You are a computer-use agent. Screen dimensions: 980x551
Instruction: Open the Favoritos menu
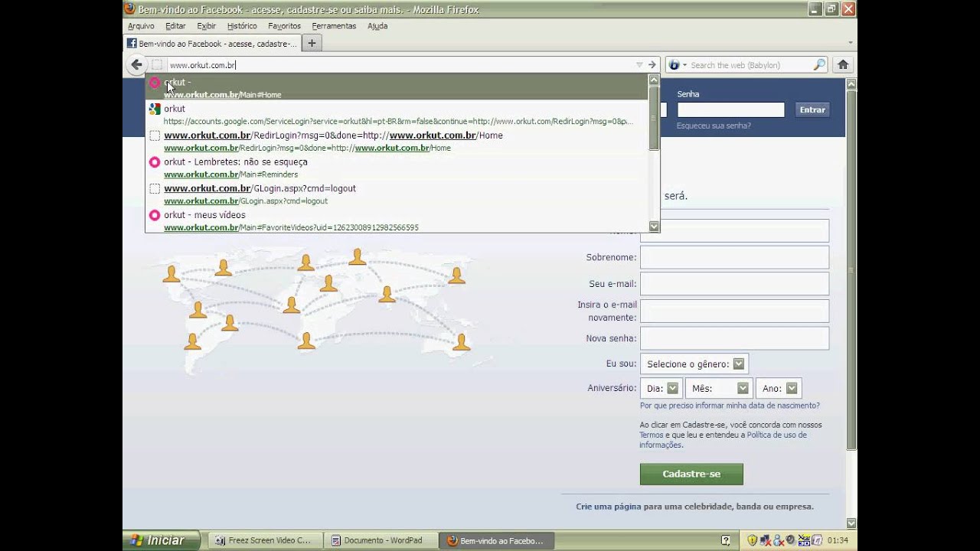point(284,26)
